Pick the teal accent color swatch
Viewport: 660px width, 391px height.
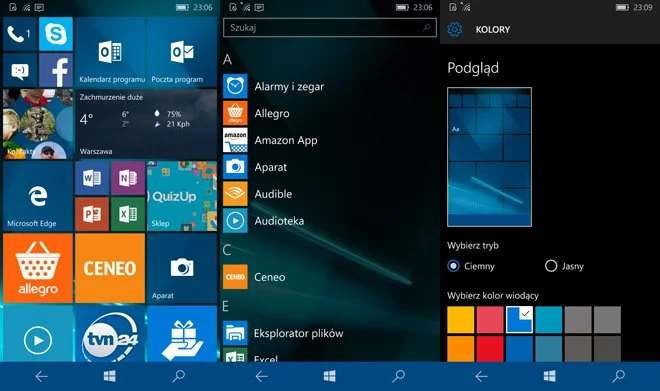(x=548, y=320)
